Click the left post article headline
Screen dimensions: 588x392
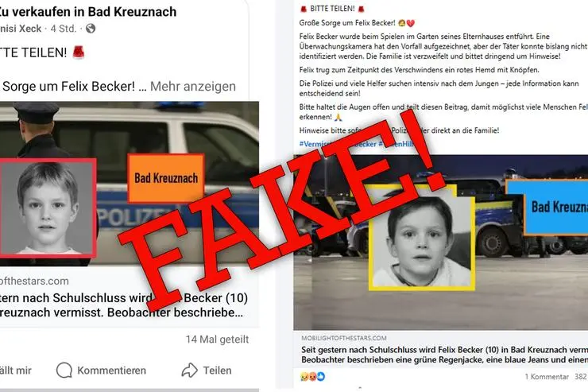[x=124, y=305]
